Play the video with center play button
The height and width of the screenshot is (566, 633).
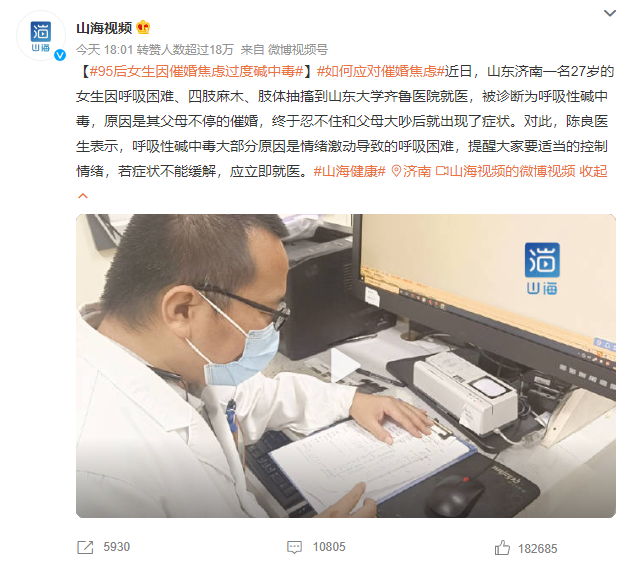coord(346,365)
